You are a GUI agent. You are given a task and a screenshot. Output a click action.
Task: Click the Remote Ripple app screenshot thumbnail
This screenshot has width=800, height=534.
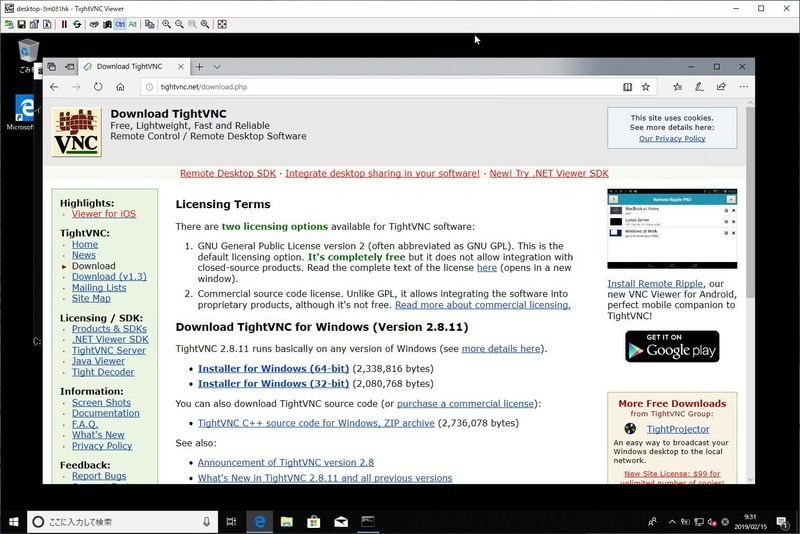[672, 228]
